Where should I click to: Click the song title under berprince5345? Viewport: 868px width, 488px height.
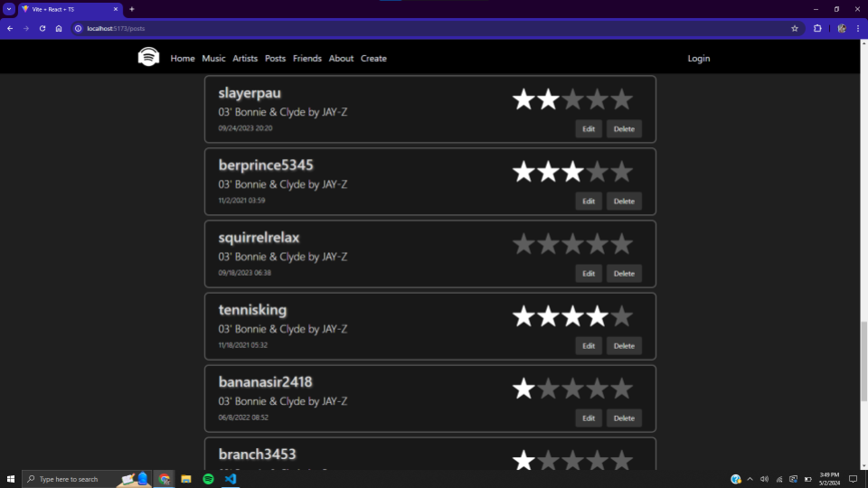(283, 184)
